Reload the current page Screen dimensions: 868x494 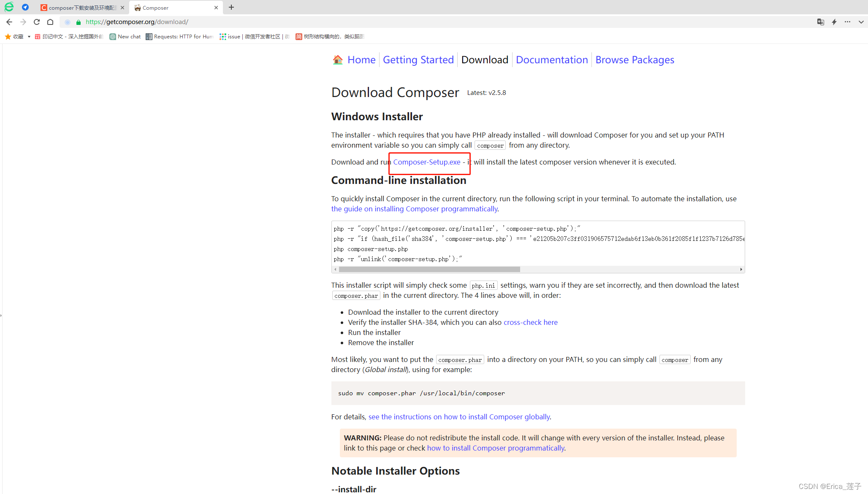coord(37,22)
